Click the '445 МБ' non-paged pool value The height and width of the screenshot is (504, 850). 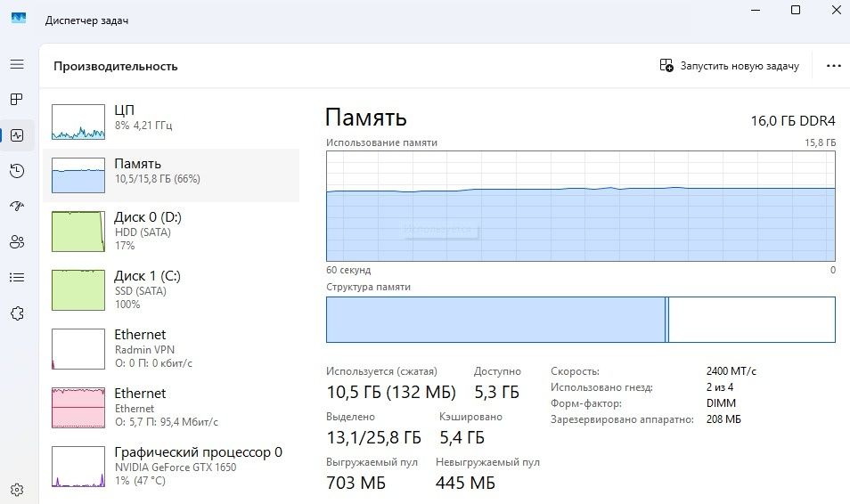pyautogui.click(x=465, y=483)
